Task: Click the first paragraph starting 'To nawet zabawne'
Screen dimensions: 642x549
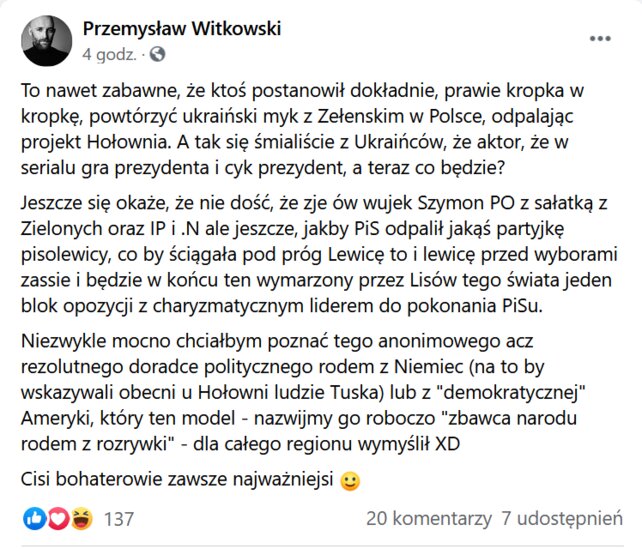Action: (x=302, y=129)
